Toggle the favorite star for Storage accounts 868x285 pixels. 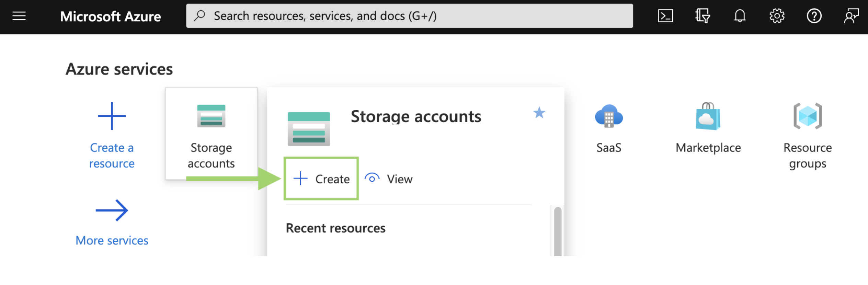(539, 113)
